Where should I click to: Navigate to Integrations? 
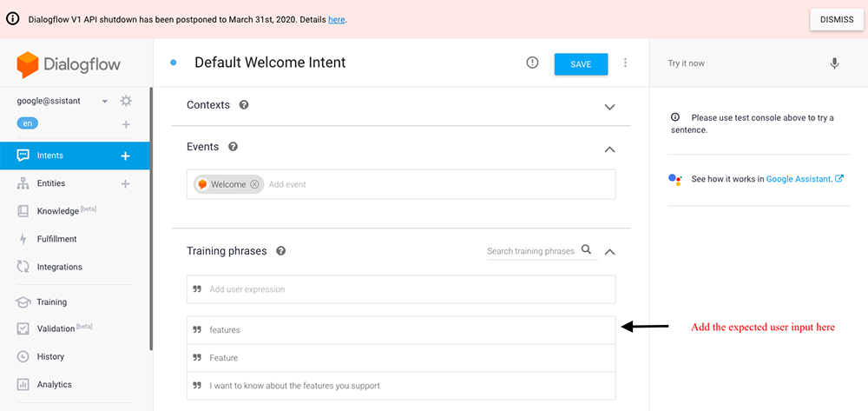(x=59, y=267)
